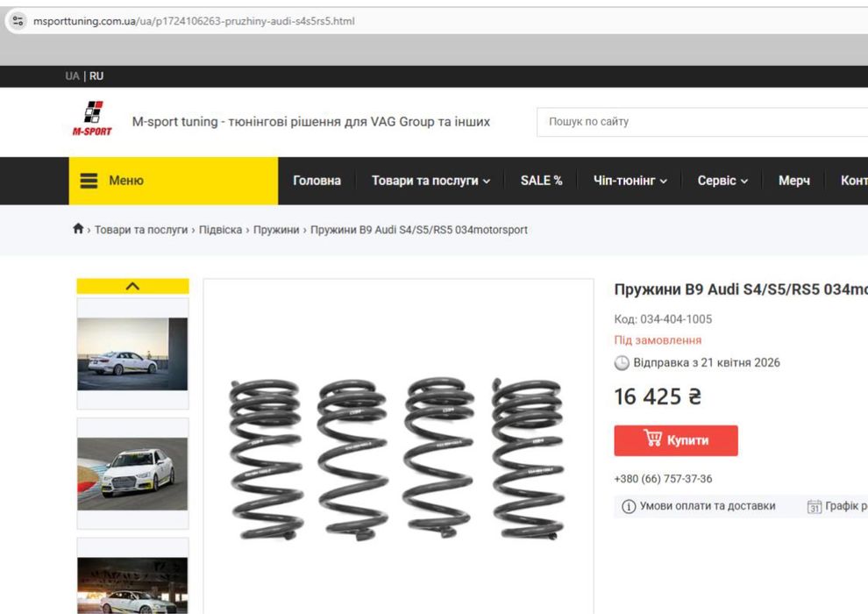Switch language to UA
The height and width of the screenshot is (614, 868).
point(72,76)
